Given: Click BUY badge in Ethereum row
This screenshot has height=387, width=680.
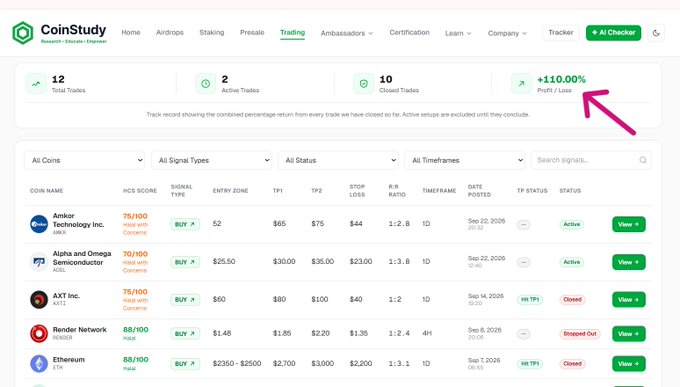Looking at the screenshot, I should coord(185,364).
